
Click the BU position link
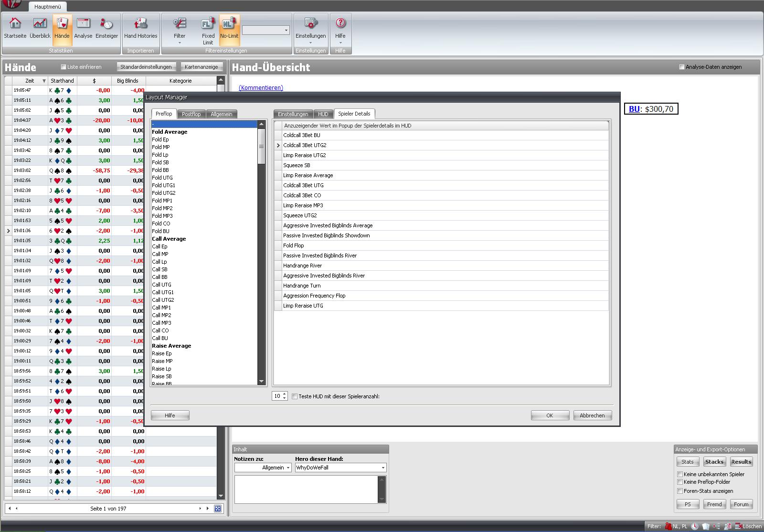point(634,109)
